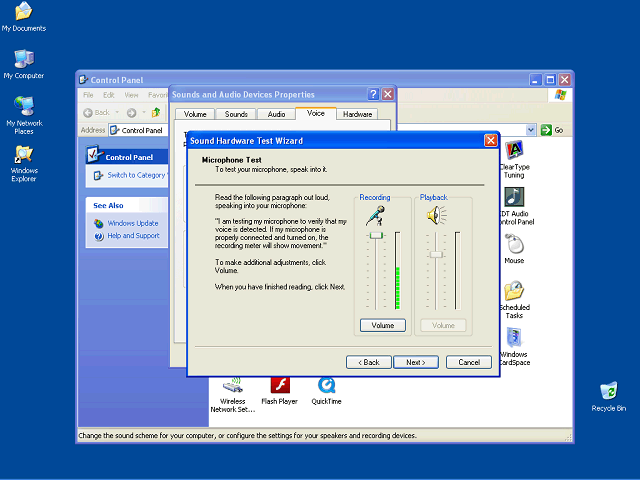Switch to the Sounds tab
The width and height of the screenshot is (640, 480).
[236, 114]
